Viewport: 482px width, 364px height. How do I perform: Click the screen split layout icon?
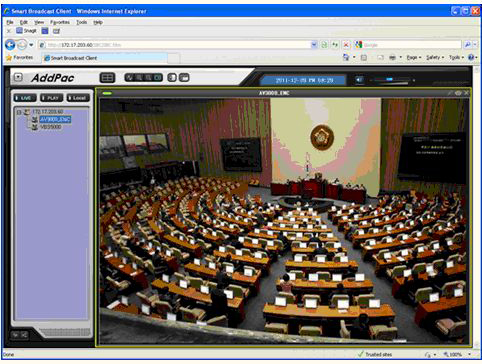107,78
